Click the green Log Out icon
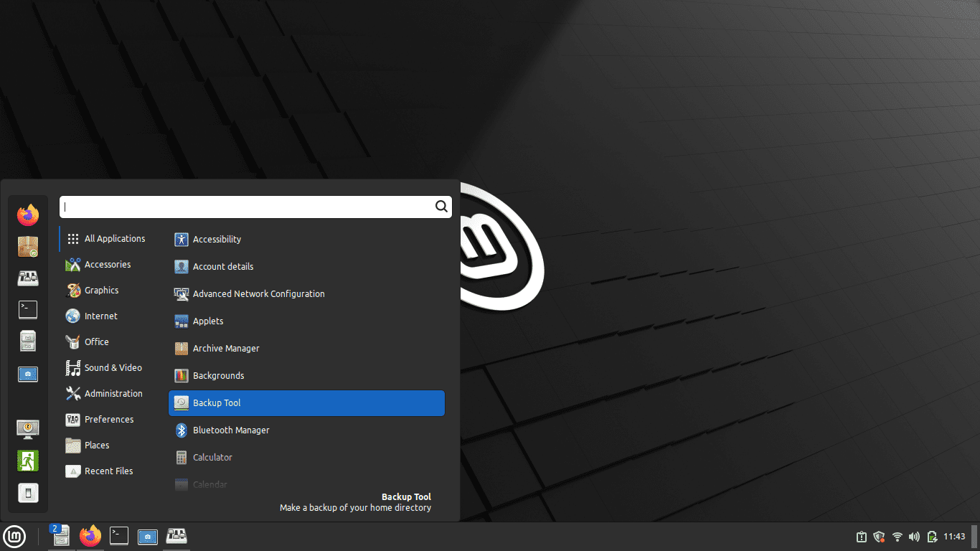 click(28, 461)
